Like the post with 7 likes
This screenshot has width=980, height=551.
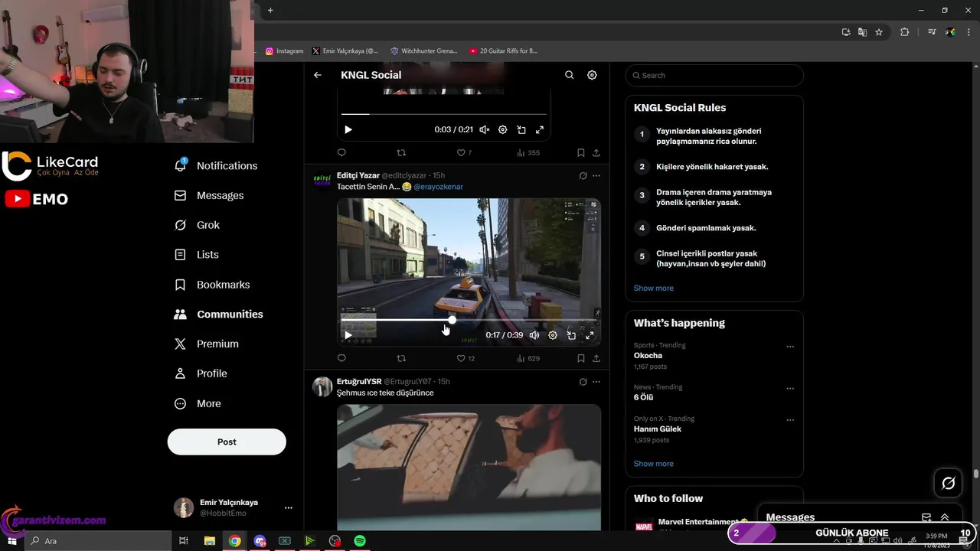pos(464,153)
